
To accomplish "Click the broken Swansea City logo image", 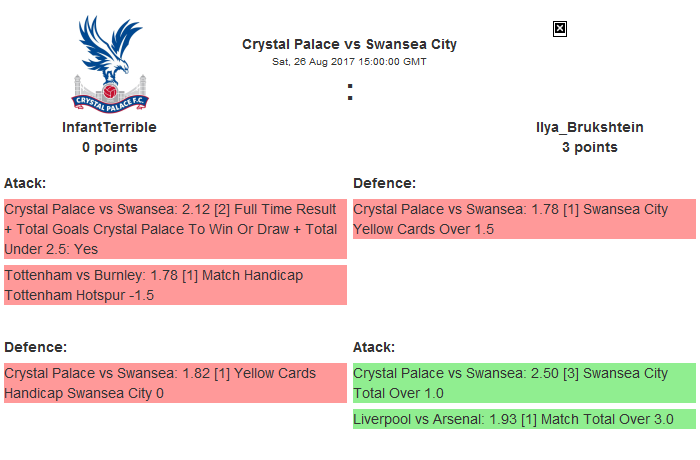I will tap(560, 29).
